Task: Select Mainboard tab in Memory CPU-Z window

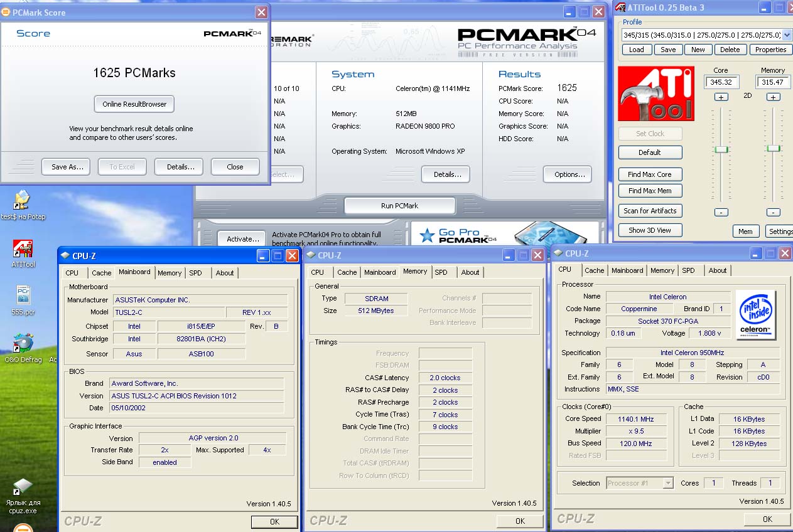Action: tap(380, 272)
